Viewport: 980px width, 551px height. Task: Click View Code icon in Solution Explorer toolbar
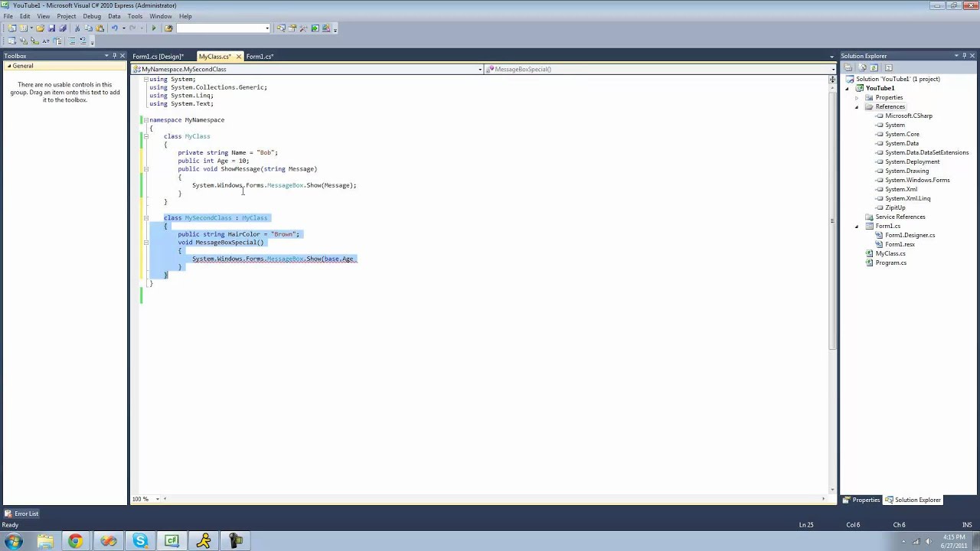click(889, 67)
